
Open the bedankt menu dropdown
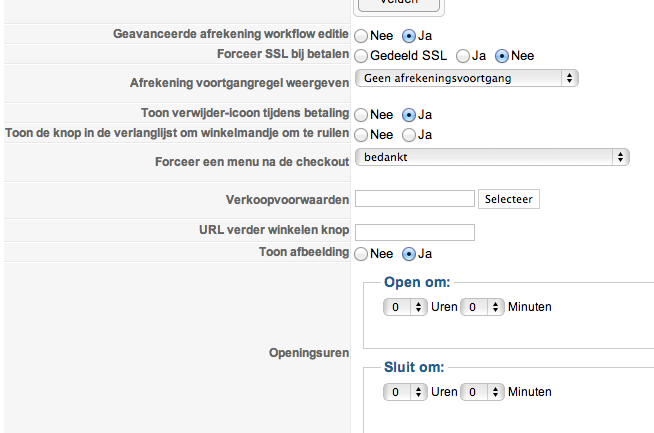(491, 157)
